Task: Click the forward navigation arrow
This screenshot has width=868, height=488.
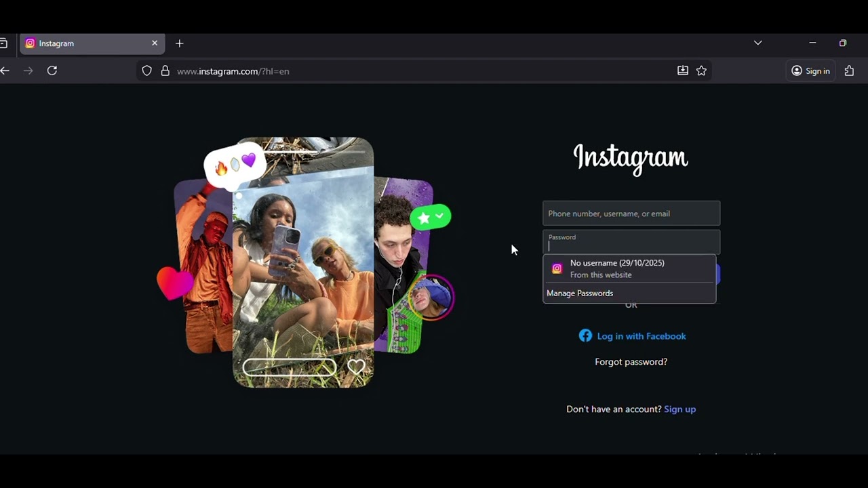Action: [x=28, y=70]
